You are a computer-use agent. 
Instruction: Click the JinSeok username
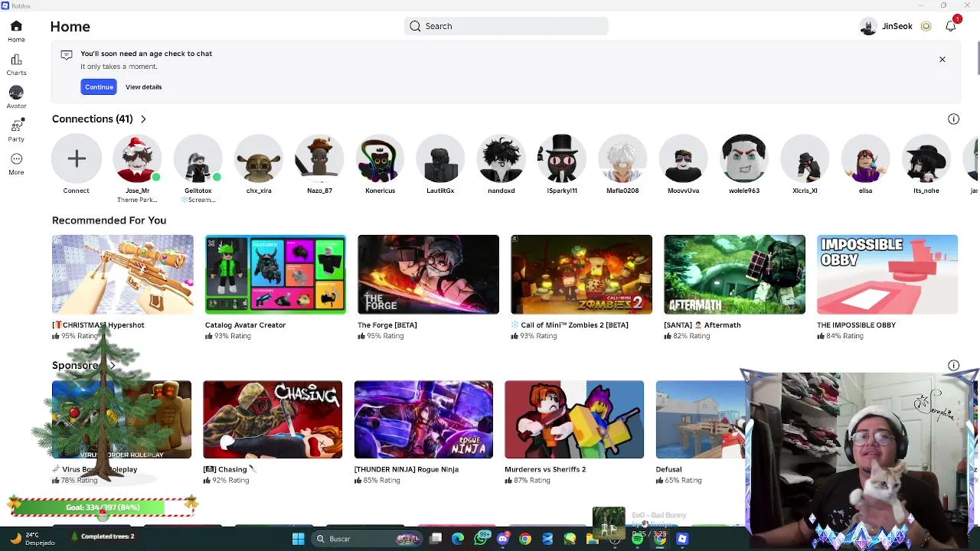tap(897, 26)
